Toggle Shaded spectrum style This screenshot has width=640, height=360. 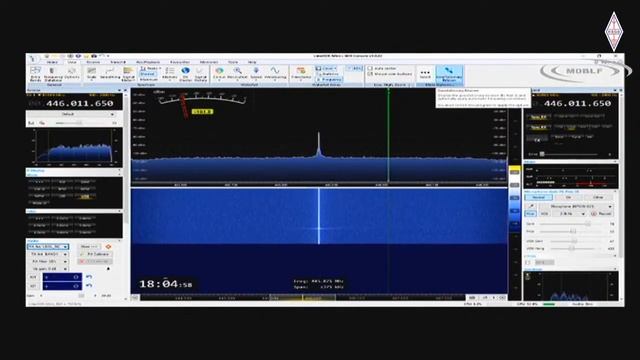(x=147, y=74)
